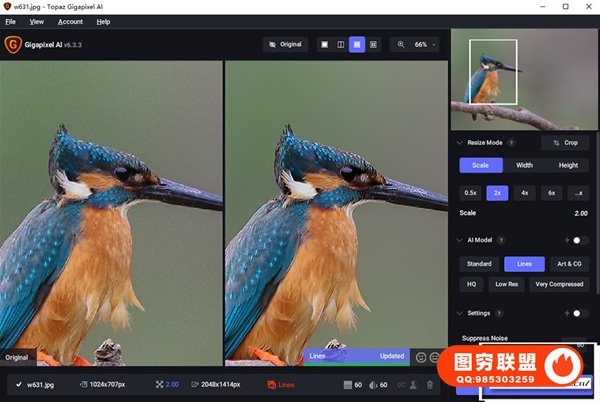
Task: Select the side-by-side view icon
Action: pyautogui.click(x=357, y=45)
